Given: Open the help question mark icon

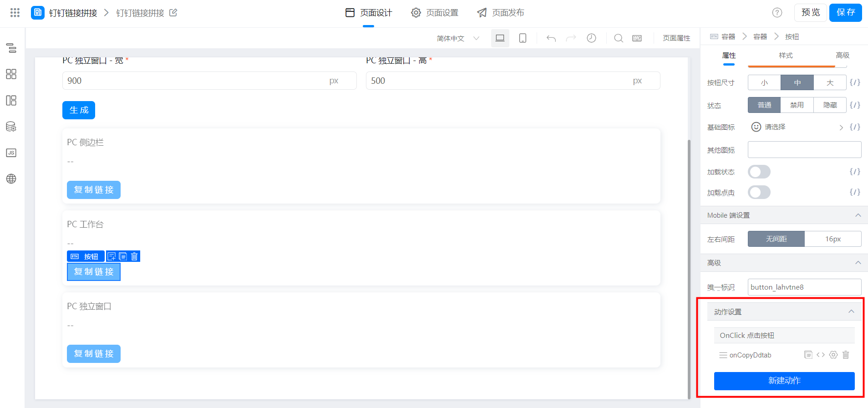Looking at the screenshot, I should pyautogui.click(x=777, y=13).
